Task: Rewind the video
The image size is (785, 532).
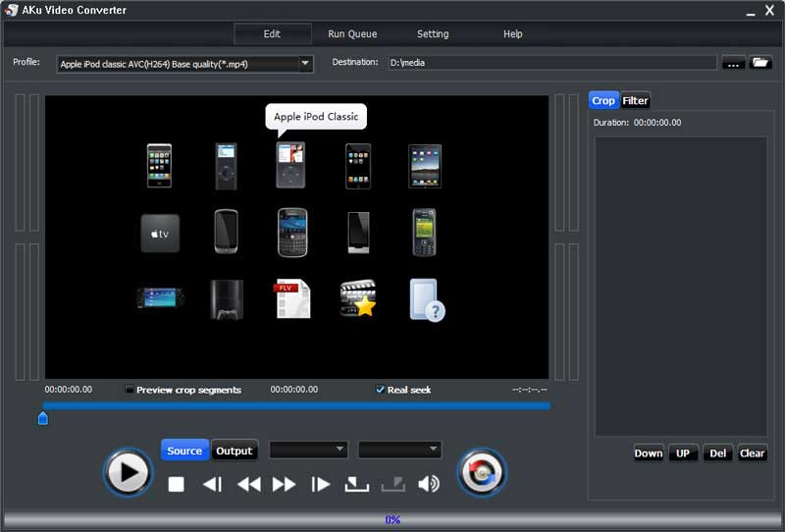Action: click(x=249, y=485)
